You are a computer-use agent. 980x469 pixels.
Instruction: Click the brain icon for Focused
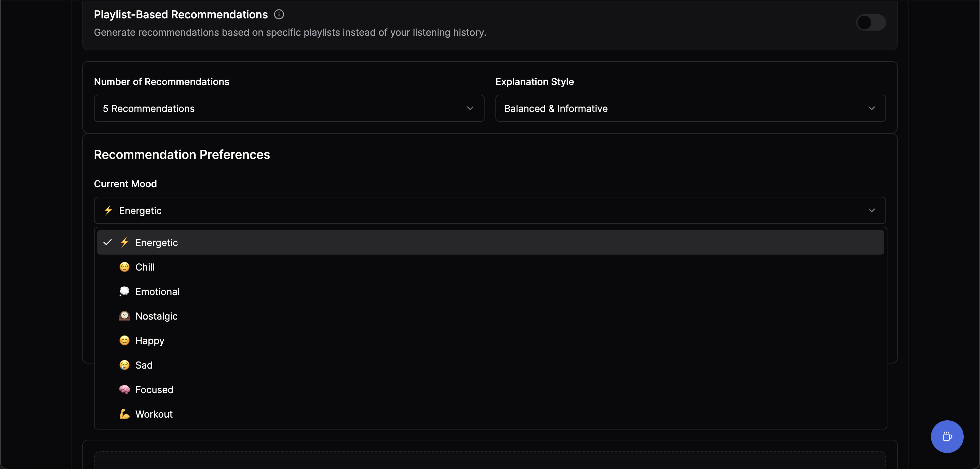click(125, 389)
